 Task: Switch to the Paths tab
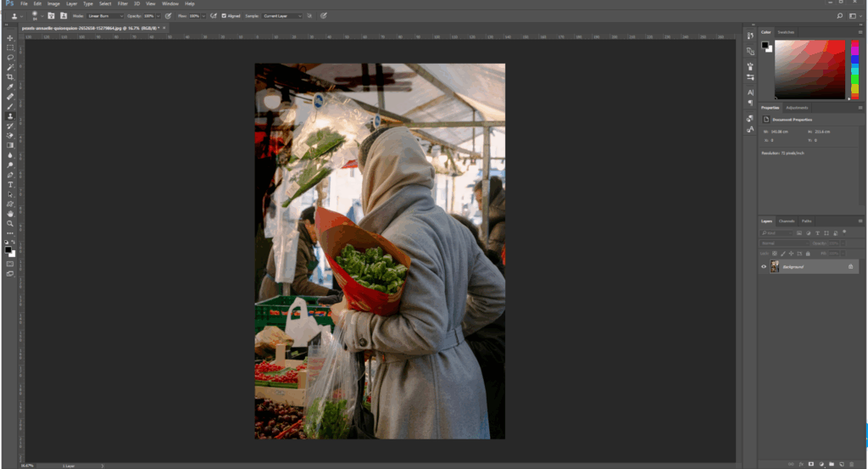(x=807, y=221)
